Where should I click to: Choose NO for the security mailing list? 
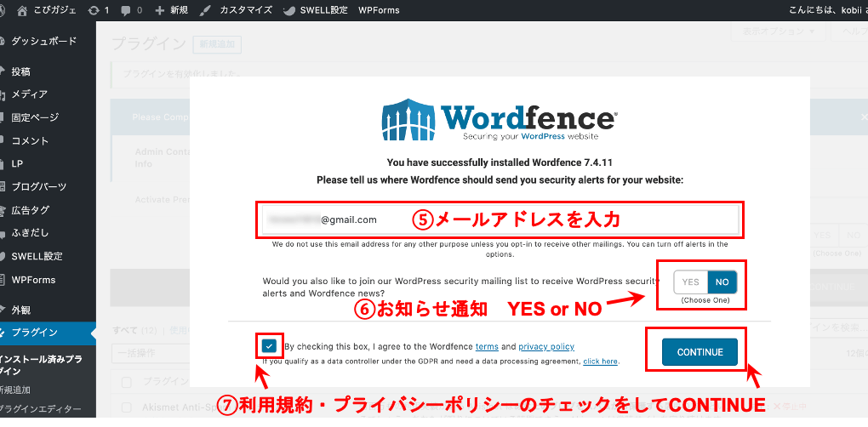pos(722,282)
